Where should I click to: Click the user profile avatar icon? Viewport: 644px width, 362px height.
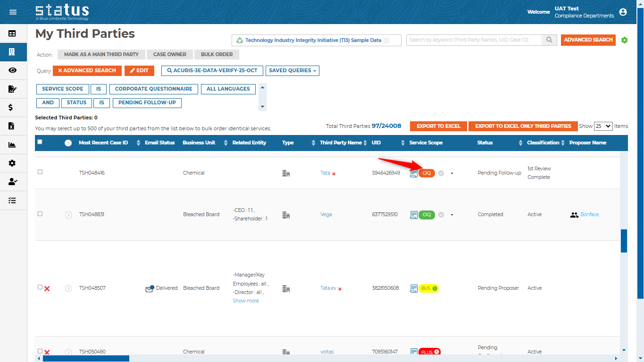pyautogui.click(x=623, y=12)
